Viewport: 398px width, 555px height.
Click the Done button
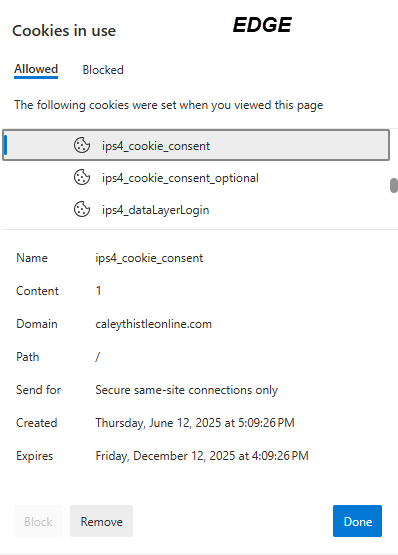coord(357,521)
